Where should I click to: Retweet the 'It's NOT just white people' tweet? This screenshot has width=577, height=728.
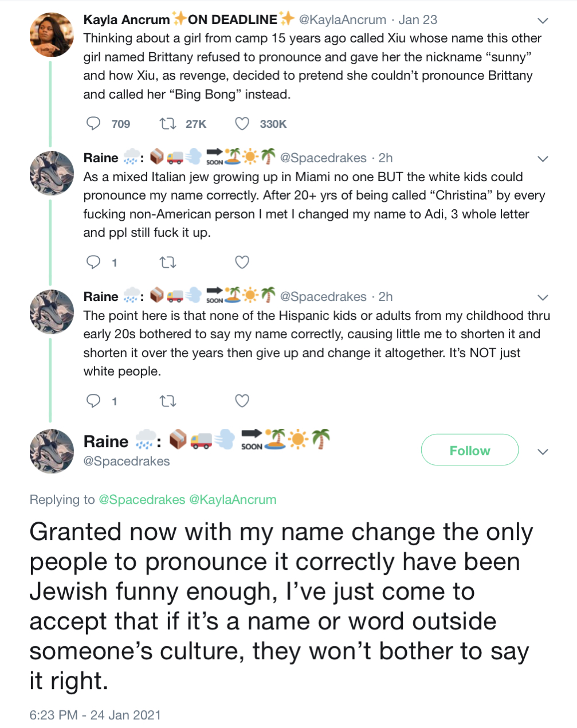[167, 401]
